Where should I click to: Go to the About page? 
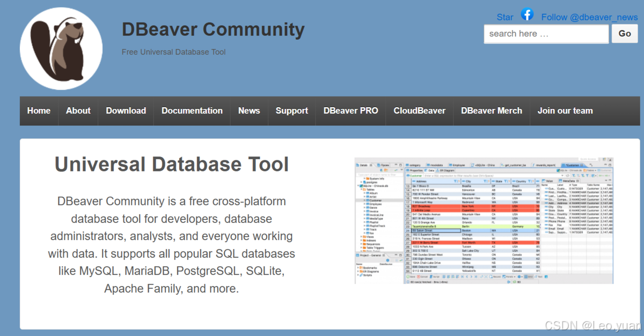[78, 111]
